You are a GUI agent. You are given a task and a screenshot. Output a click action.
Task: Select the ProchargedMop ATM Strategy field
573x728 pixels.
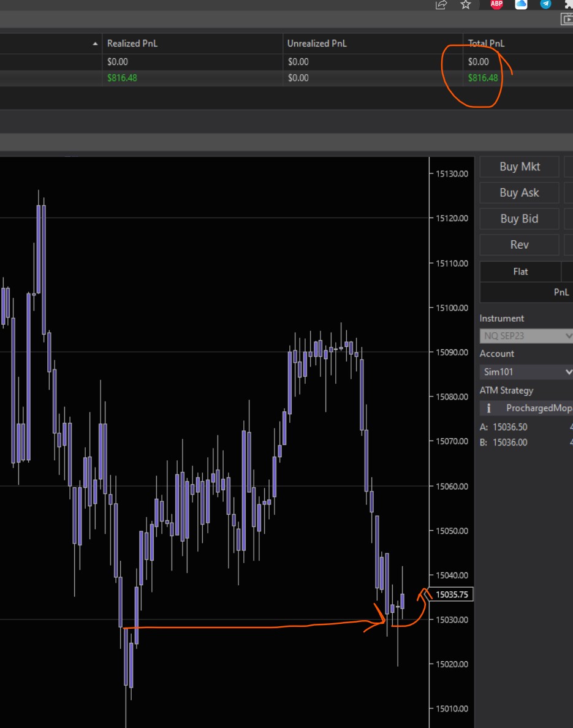(x=526, y=408)
